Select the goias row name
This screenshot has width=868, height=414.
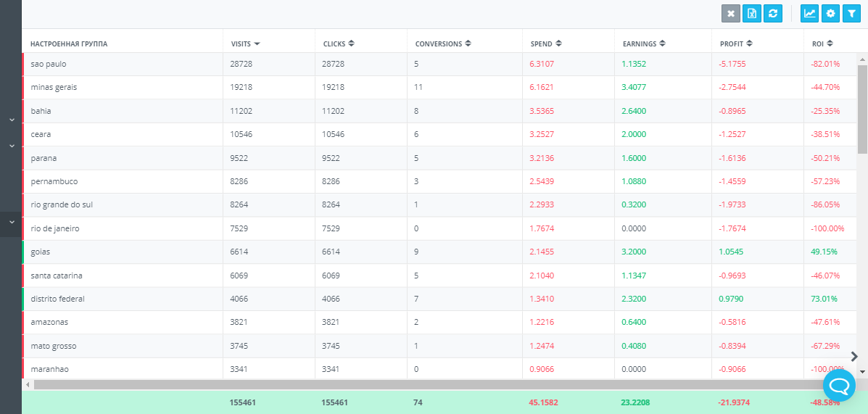coord(41,252)
